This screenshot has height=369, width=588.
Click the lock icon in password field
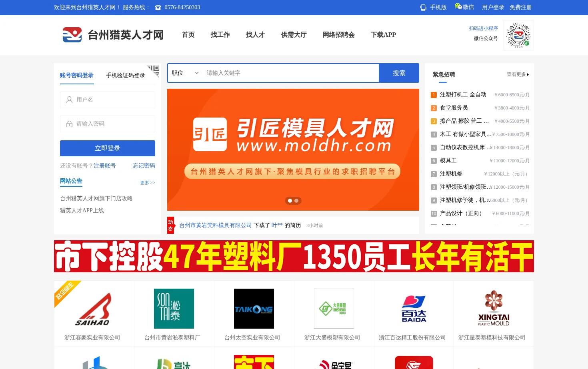[69, 124]
